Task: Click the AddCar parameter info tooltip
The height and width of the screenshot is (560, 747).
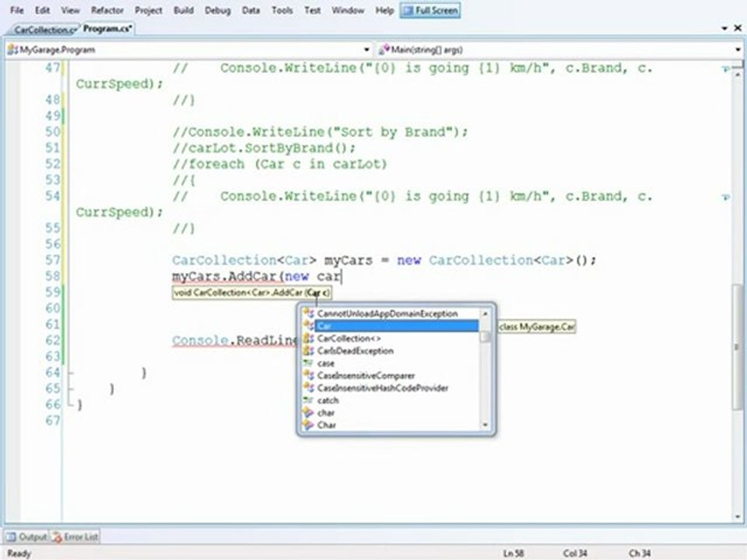Action: click(251, 292)
